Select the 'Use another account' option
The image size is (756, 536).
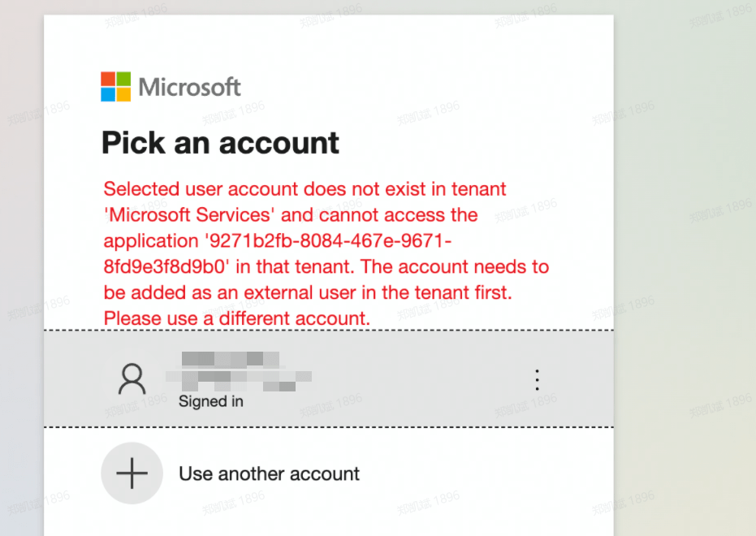pyautogui.click(x=269, y=473)
